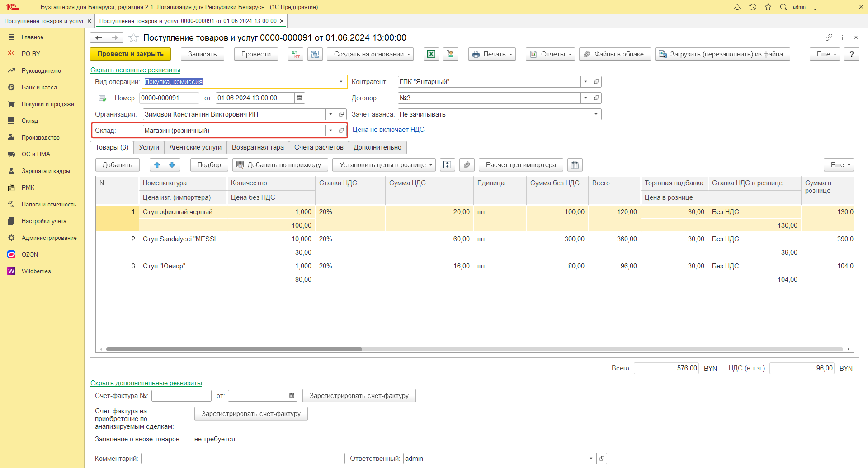Screen dimensions: 868x468
Task: Open help question mark button
Action: (852, 54)
